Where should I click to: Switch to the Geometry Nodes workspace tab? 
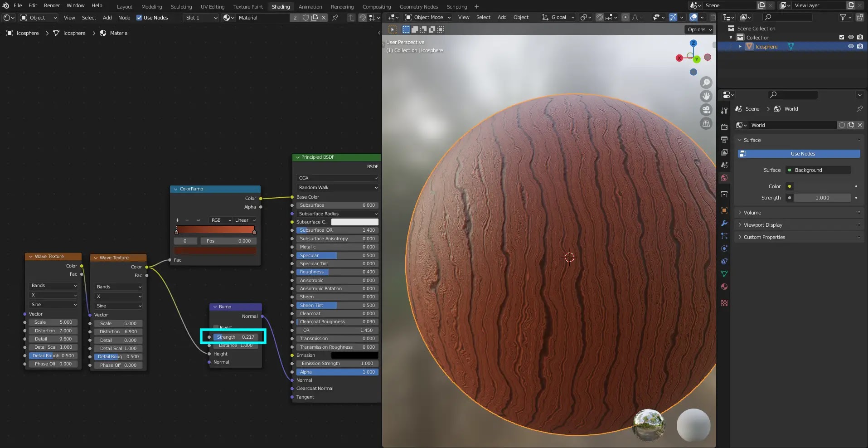pos(418,7)
